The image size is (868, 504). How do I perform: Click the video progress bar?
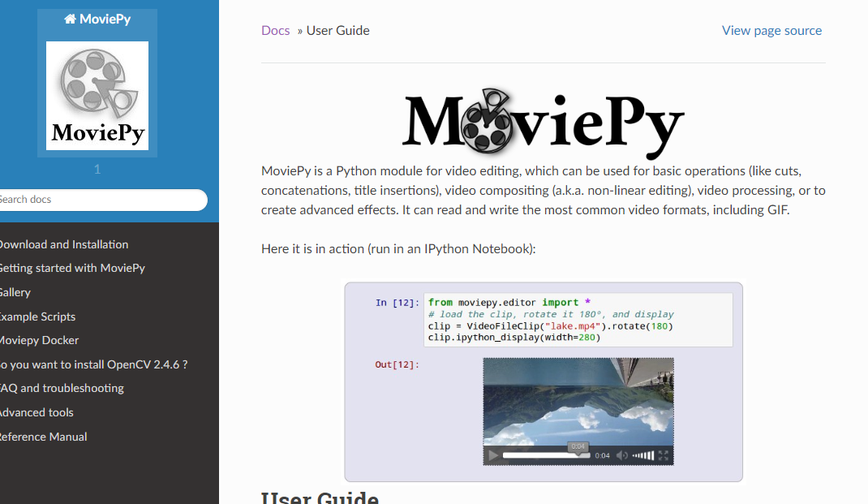(x=546, y=455)
